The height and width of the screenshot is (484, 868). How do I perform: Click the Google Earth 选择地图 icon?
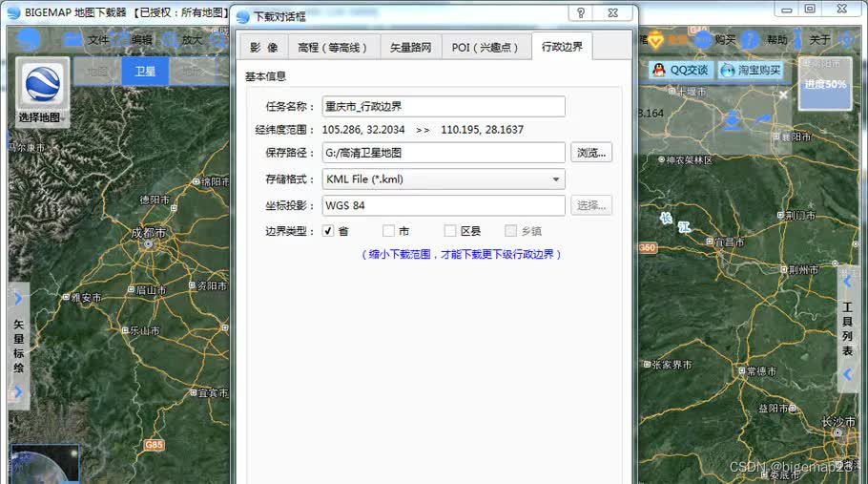[42, 84]
